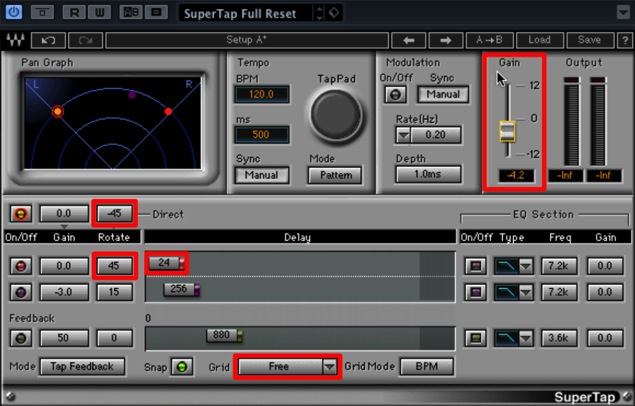This screenshot has height=406, width=635.
Task: Open the top-right host dropdown arrow
Action: click(x=623, y=12)
